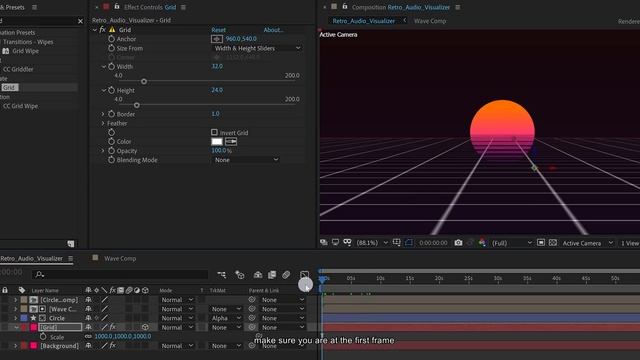
Task: Toggle Always Preview This View icon
Action: pyautogui.click(x=324, y=242)
